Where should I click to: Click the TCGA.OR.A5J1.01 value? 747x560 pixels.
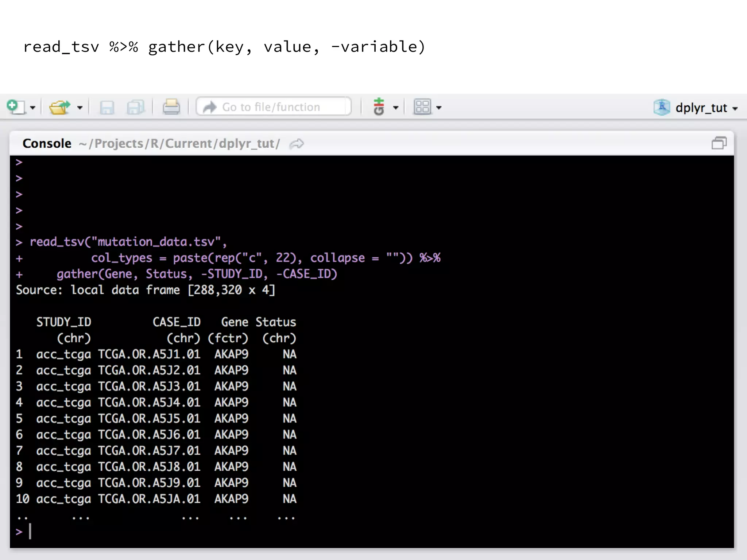pyautogui.click(x=149, y=354)
